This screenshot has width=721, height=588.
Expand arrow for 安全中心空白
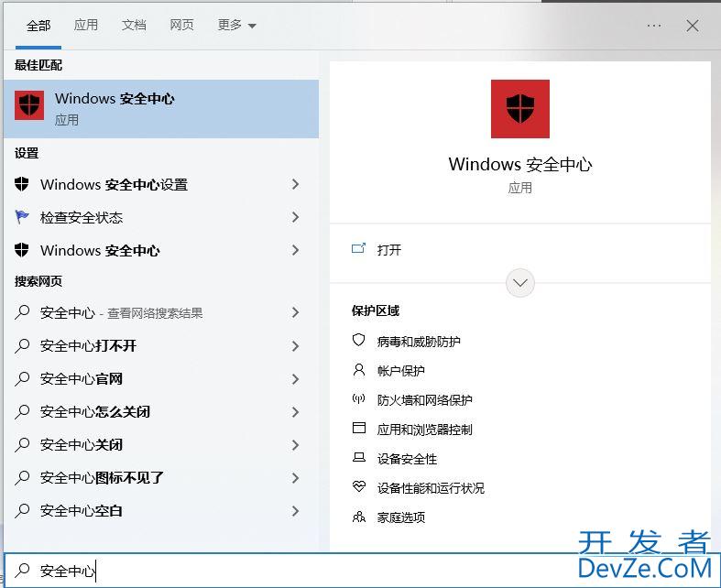(x=295, y=511)
